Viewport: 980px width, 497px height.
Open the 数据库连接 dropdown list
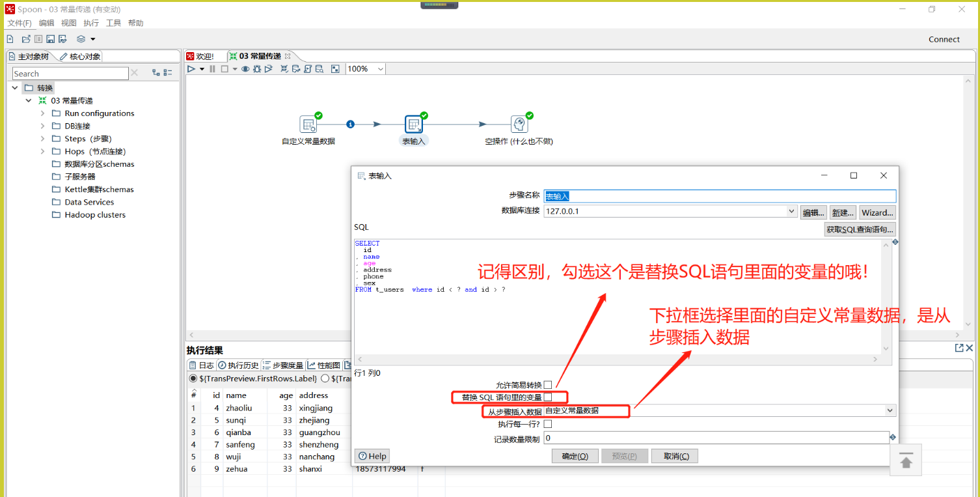point(791,212)
